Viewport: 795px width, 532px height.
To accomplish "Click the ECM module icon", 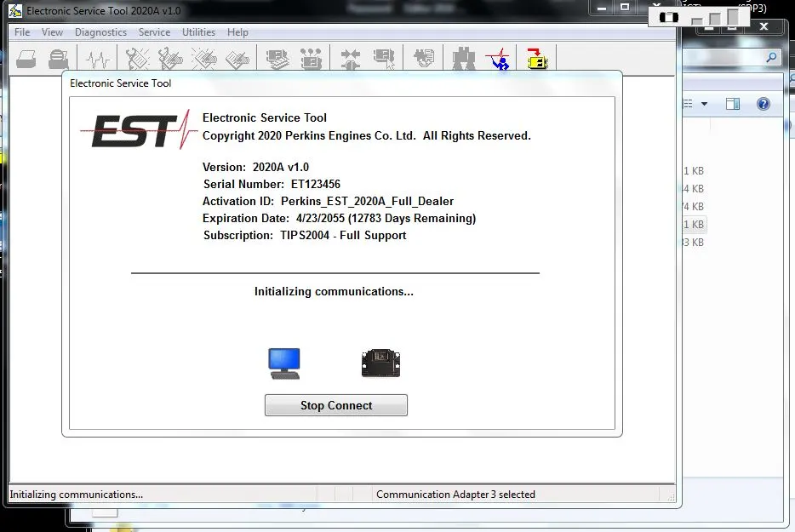I will click(x=380, y=363).
